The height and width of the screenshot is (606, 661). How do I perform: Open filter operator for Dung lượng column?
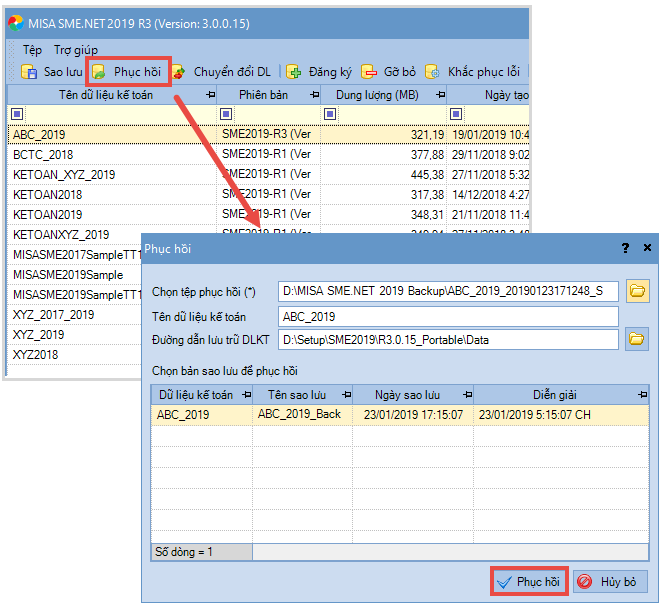(x=330, y=114)
